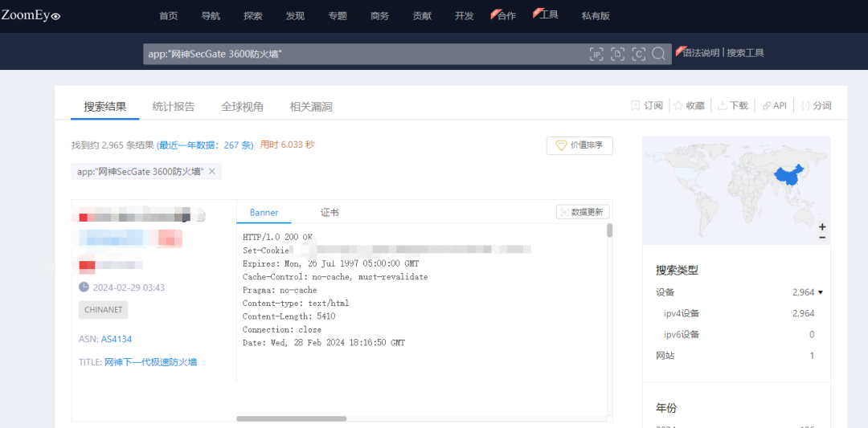Open the 首页 nav item
This screenshot has height=428, width=868.
[168, 16]
